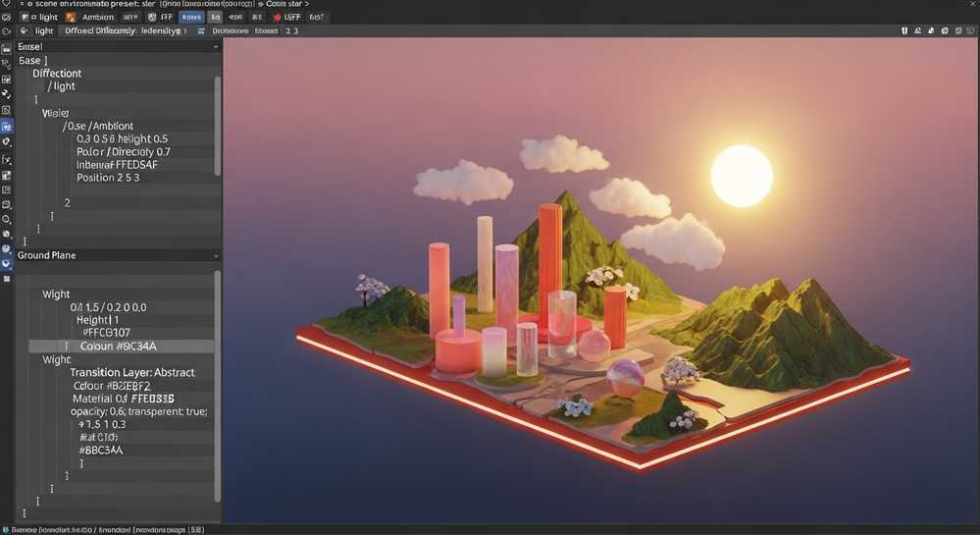
Task: Select the light tab in second toolbar row
Action: 43,31
